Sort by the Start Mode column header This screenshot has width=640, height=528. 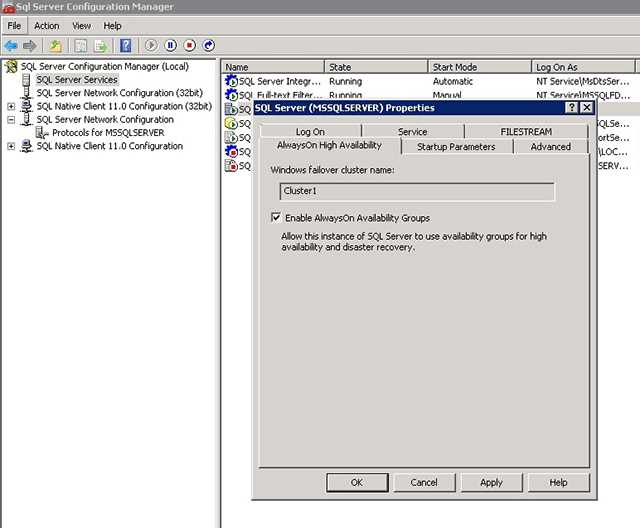tap(480, 67)
